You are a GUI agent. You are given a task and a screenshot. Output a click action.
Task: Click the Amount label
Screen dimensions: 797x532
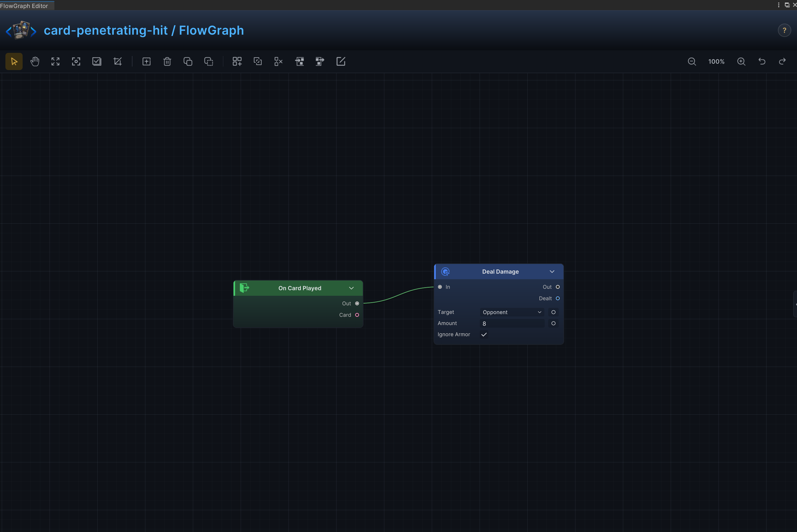click(447, 323)
